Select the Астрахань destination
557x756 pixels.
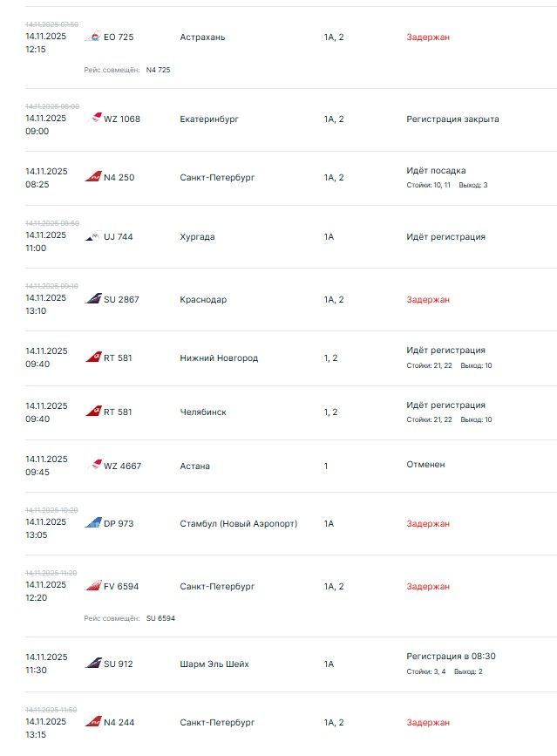click(x=202, y=37)
